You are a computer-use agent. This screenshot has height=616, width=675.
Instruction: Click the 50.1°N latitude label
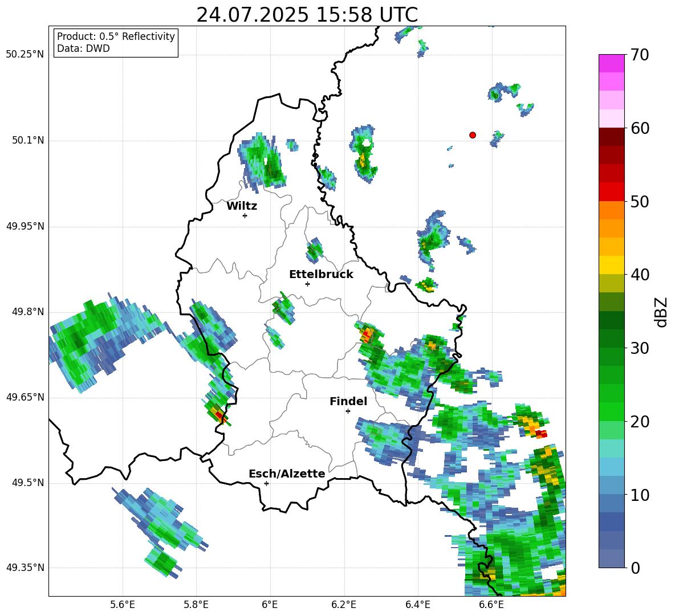28,141
